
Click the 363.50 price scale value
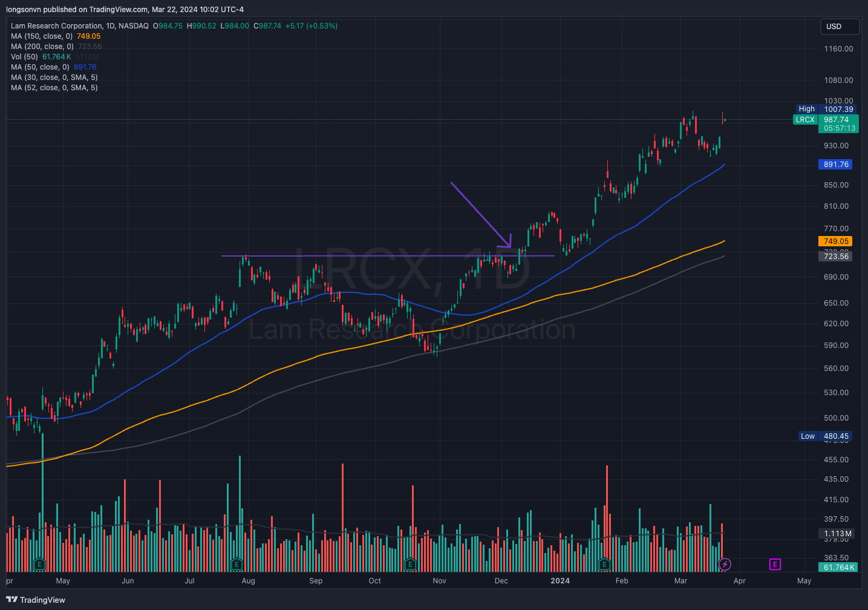pyautogui.click(x=836, y=558)
